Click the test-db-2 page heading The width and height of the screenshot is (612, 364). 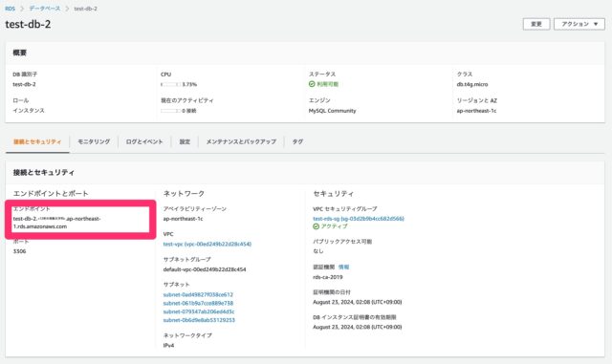point(28,24)
